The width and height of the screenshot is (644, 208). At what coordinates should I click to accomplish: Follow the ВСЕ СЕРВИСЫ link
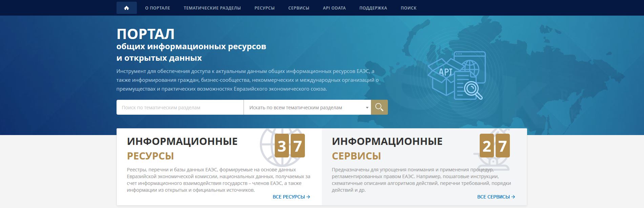coord(496,197)
